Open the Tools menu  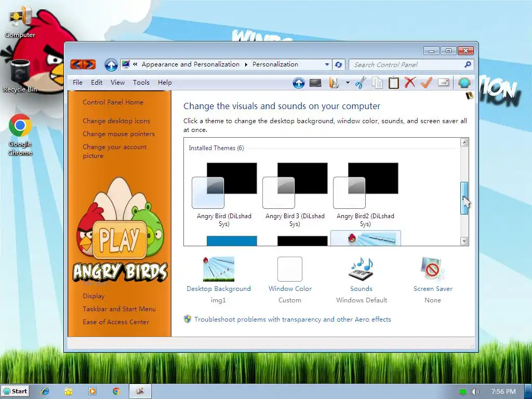click(x=141, y=83)
